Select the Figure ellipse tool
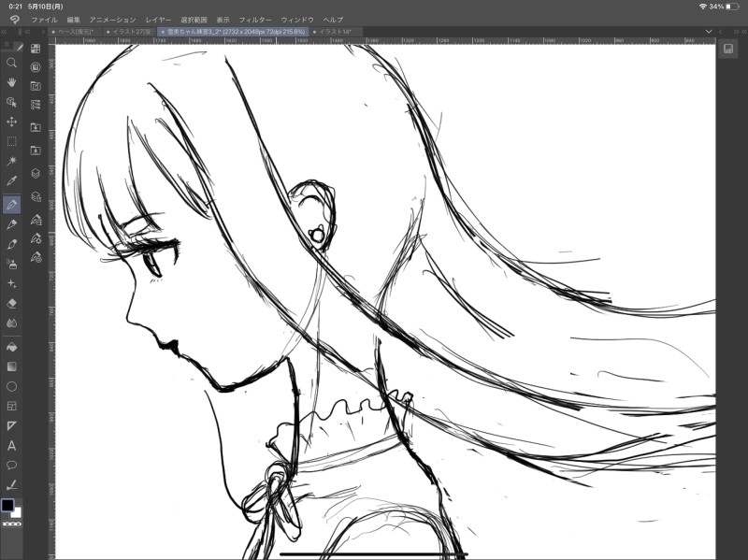748x560 pixels. coord(11,386)
